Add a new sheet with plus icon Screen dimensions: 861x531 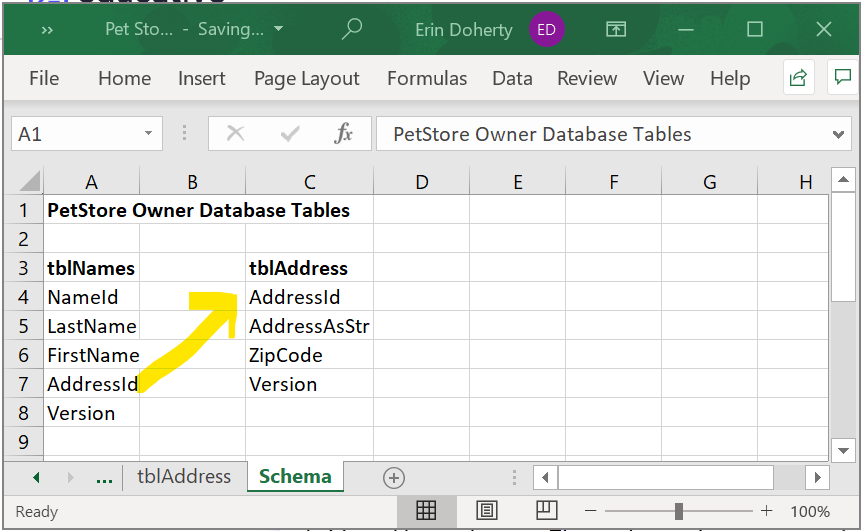(394, 478)
